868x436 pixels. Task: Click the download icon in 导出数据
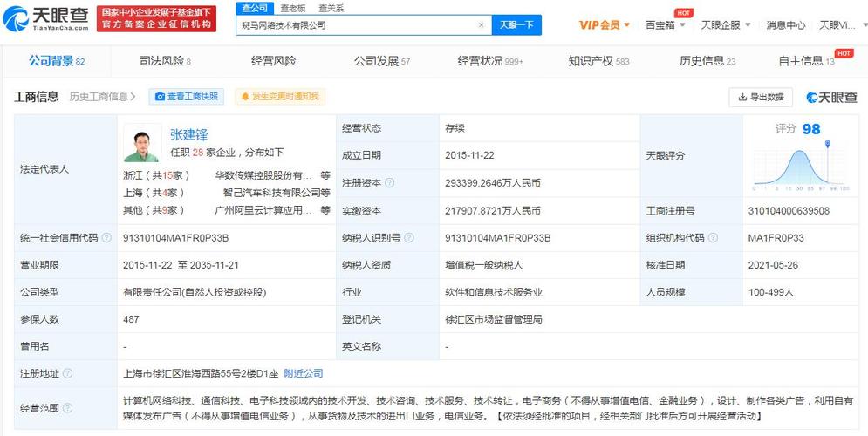(x=742, y=98)
